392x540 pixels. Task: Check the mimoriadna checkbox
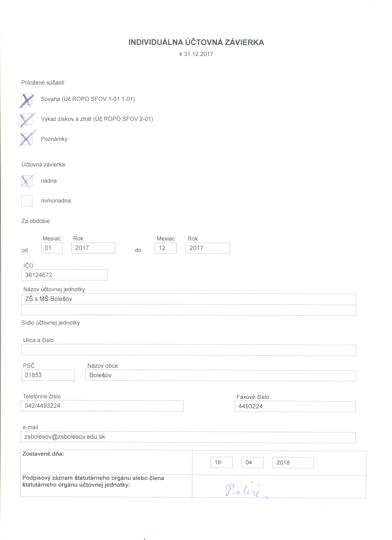pyautogui.click(x=27, y=200)
